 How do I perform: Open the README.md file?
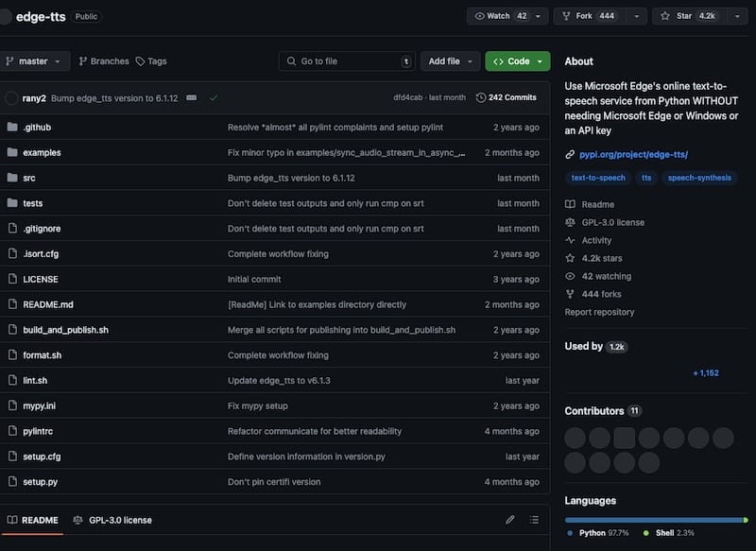[48, 304]
